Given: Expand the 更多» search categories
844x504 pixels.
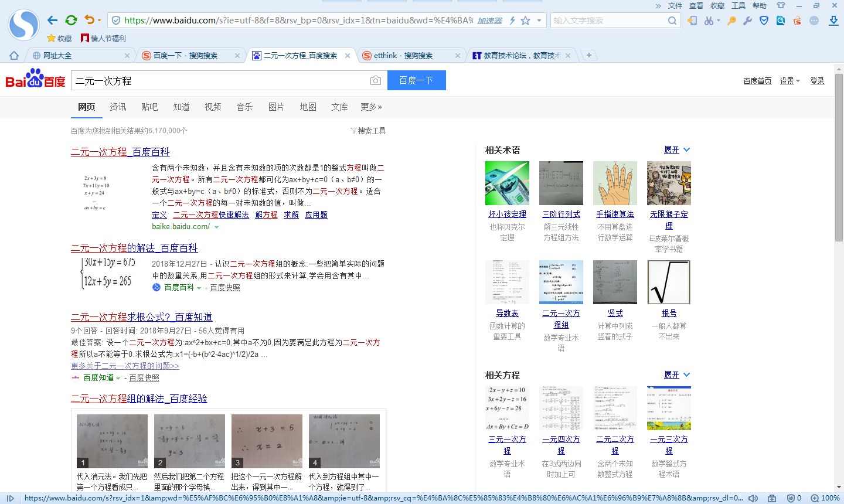Looking at the screenshot, I should [371, 107].
